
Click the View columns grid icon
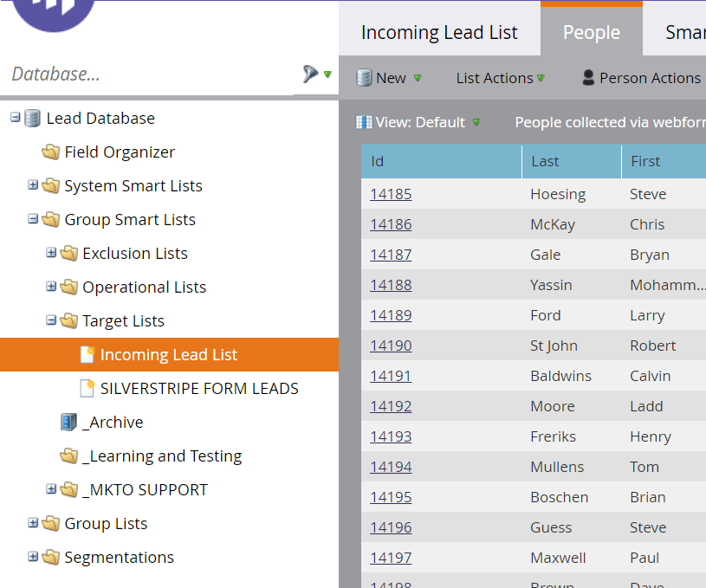coord(364,122)
